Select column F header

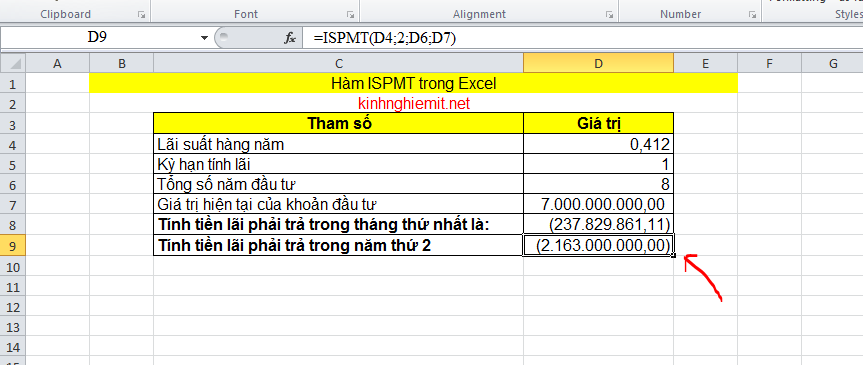tap(769, 63)
